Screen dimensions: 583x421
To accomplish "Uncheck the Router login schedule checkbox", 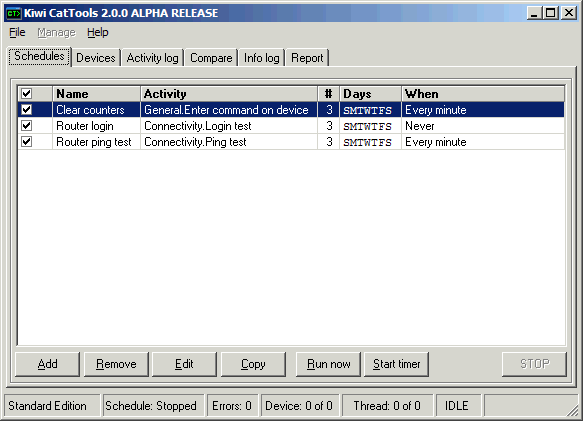I will pos(26,126).
